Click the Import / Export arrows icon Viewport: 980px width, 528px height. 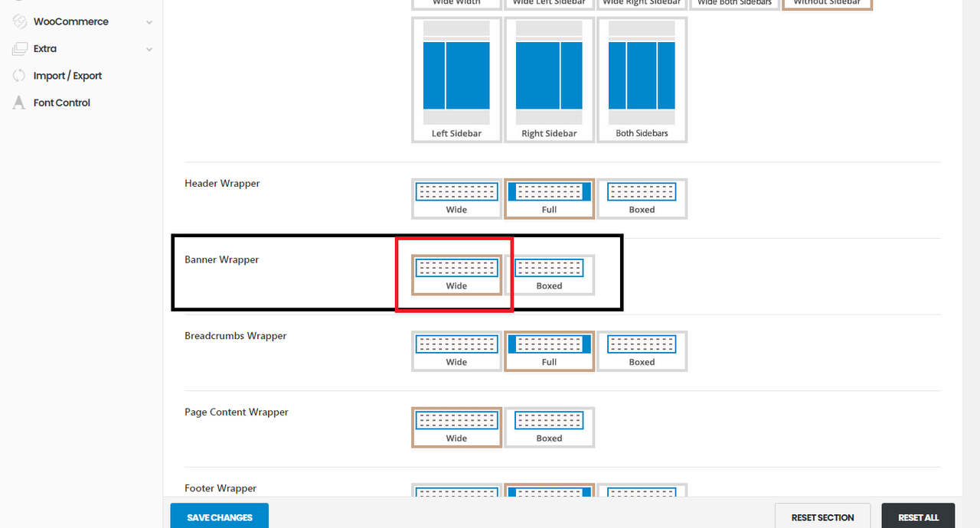pyautogui.click(x=20, y=76)
